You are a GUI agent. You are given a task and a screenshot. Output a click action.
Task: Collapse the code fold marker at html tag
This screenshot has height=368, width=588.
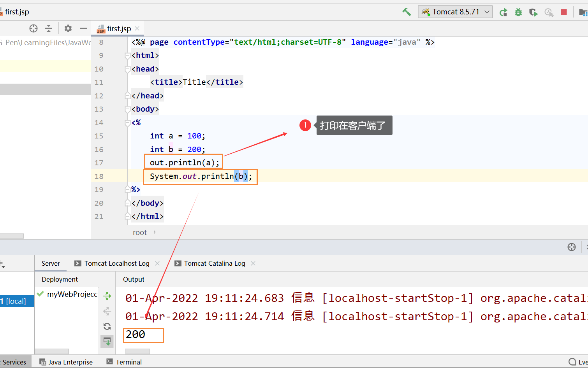point(127,55)
